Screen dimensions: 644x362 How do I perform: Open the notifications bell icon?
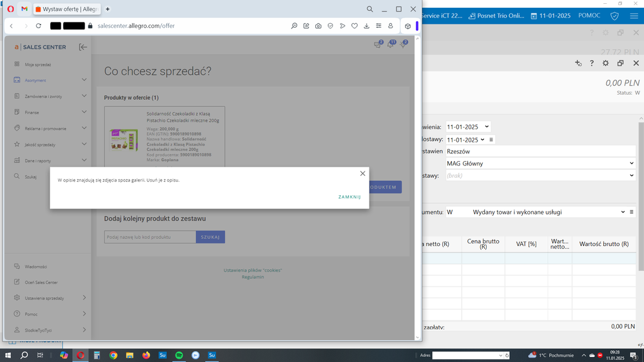pos(391,44)
